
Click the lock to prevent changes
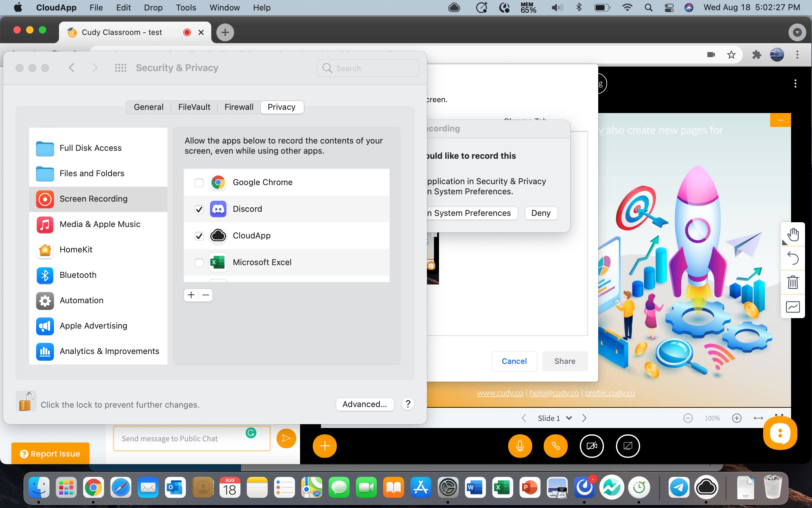[x=26, y=401]
